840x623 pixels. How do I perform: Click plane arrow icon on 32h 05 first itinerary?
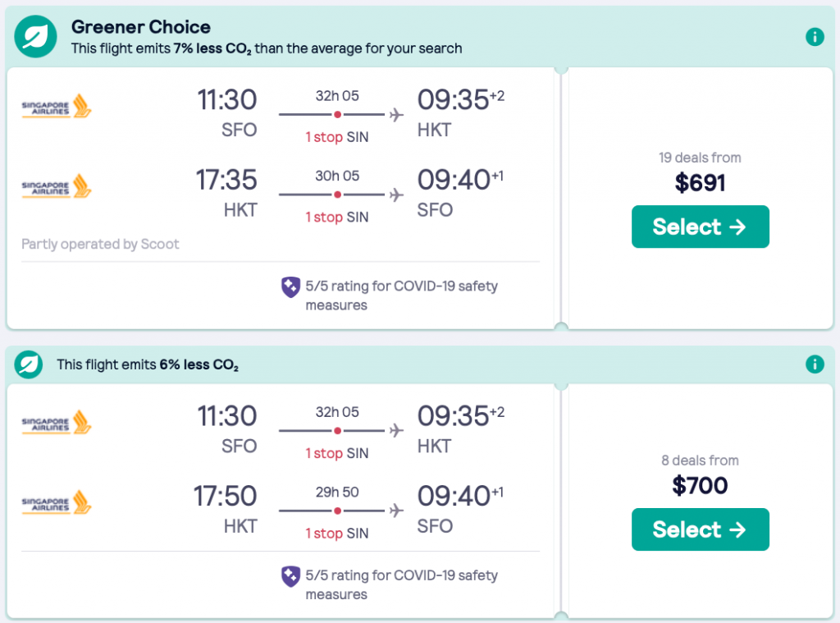(396, 114)
